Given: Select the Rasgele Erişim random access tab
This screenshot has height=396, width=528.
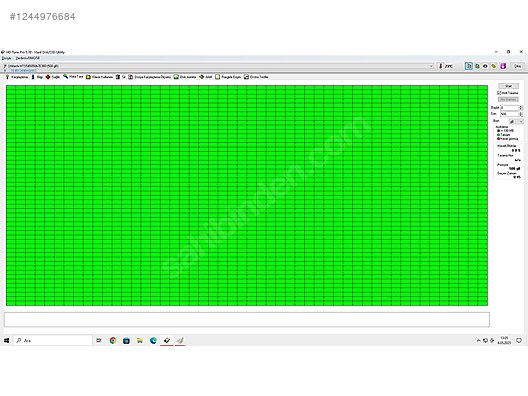Looking at the screenshot, I should [x=228, y=77].
